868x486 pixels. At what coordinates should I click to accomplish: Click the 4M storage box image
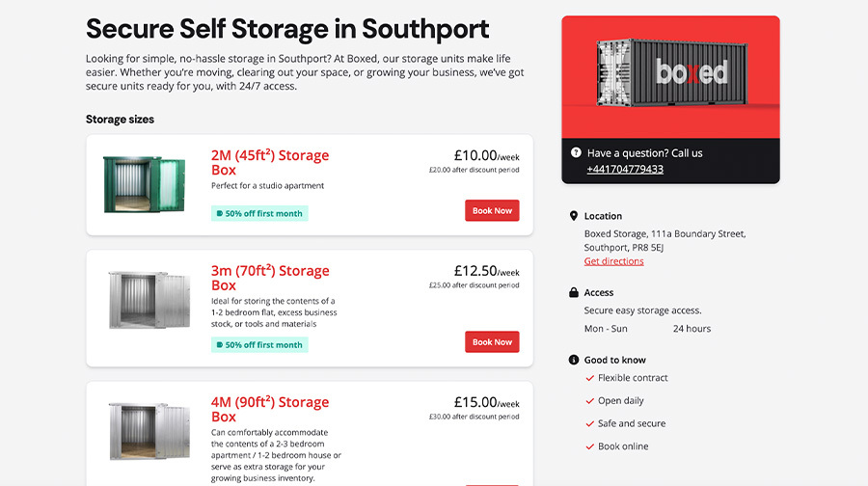(149, 432)
